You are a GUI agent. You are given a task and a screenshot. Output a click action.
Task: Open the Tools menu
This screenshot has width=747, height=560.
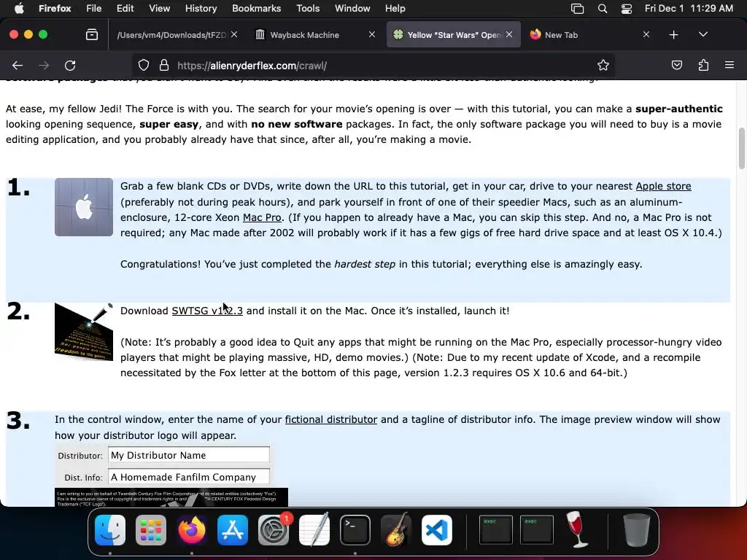(x=308, y=8)
